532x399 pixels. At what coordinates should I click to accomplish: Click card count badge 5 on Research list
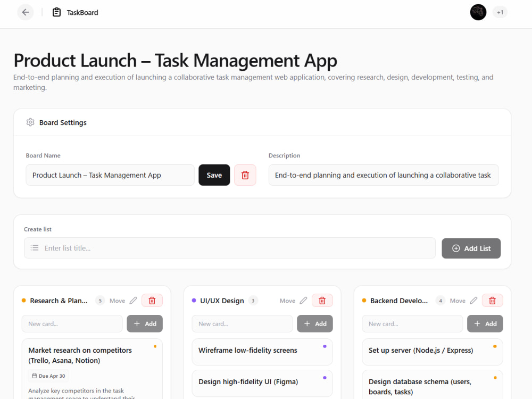(100, 301)
